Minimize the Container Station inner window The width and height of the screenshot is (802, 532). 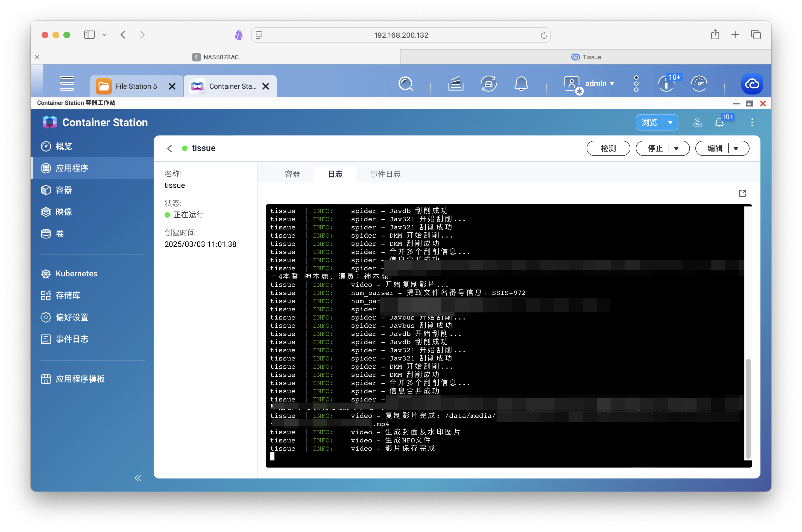[x=736, y=104]
